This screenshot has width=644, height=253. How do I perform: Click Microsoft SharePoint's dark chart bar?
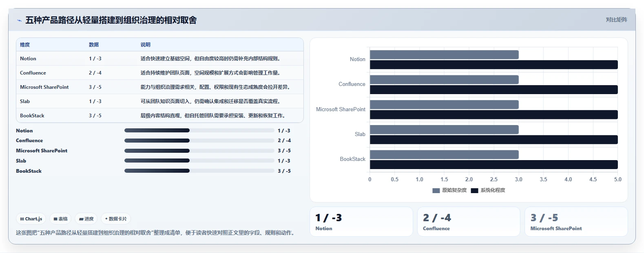click(494, 114)
